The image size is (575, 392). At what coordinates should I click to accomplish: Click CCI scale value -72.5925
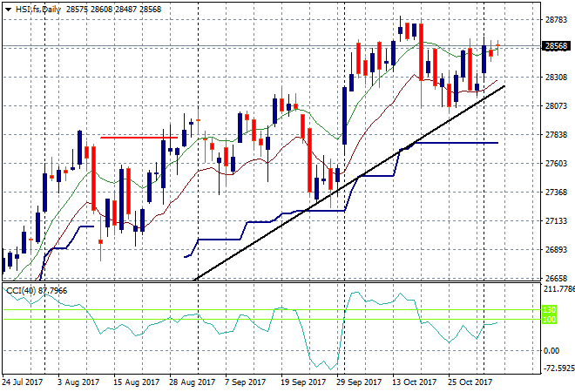pyautogui.click(x=558, y=368)
